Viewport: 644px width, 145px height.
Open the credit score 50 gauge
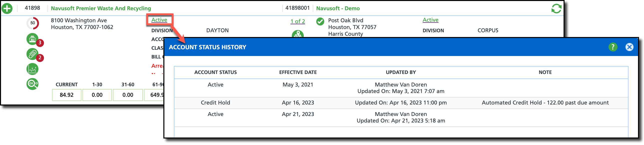[33, 23]
